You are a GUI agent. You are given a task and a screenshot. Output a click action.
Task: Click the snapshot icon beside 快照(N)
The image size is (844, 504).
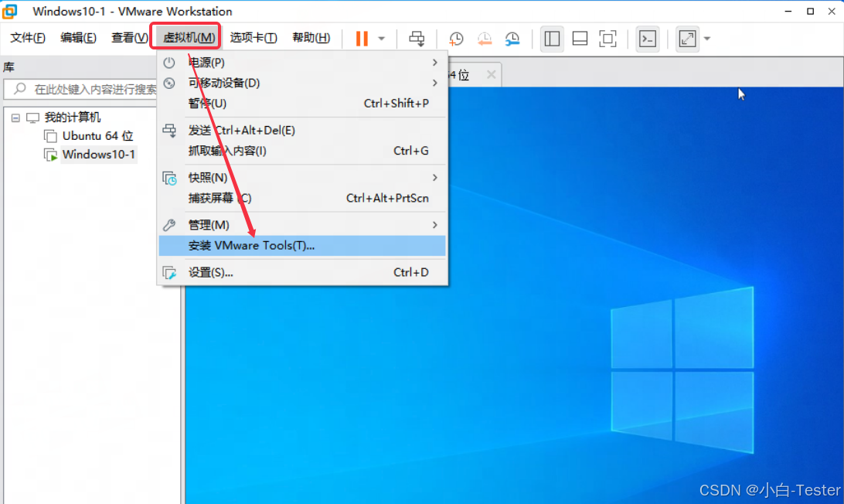169,179
